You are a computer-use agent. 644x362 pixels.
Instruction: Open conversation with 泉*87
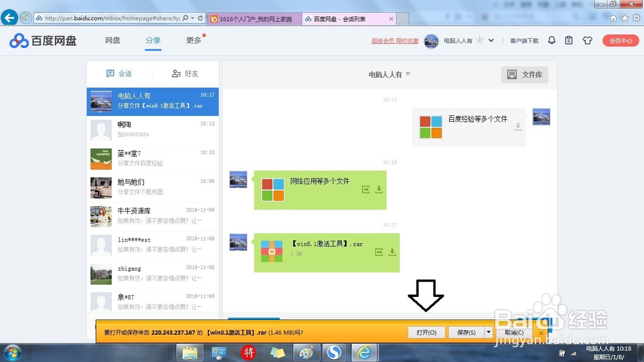[153, 301]
